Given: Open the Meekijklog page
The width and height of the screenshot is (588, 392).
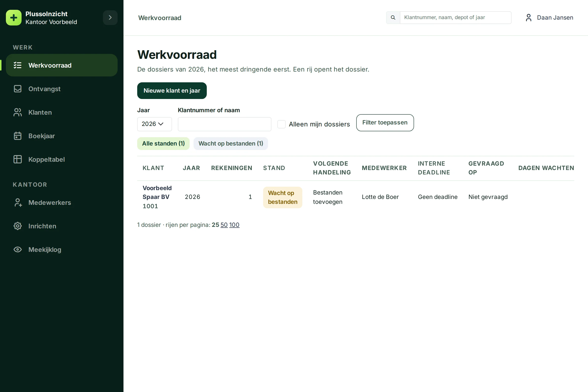Looking at the screenshot, I should click(62, 249).
